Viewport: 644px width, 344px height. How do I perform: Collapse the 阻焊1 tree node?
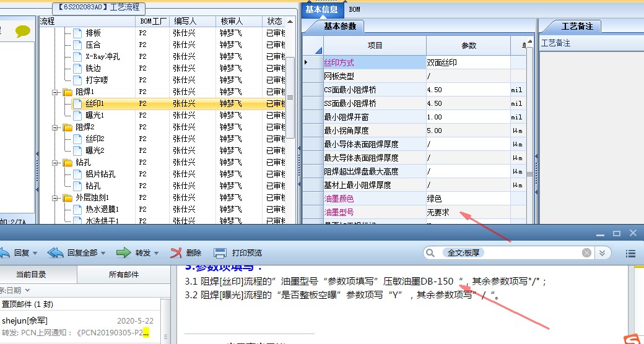tap(56, 92)
